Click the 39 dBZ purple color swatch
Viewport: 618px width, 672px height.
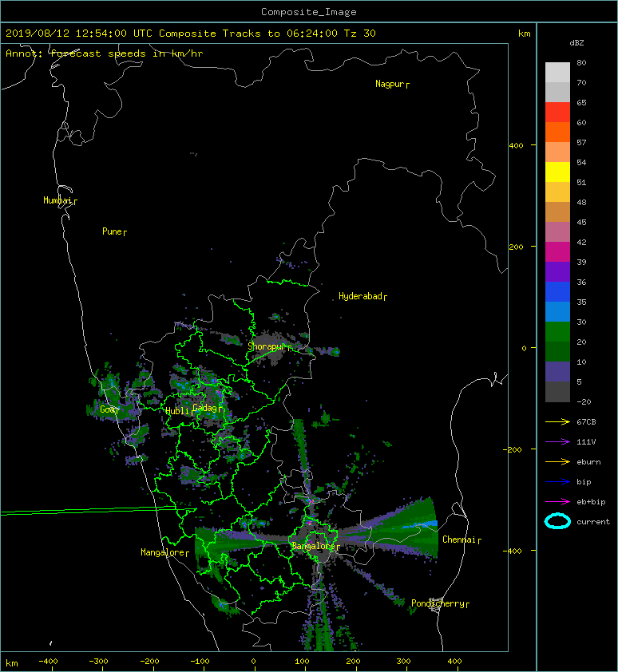[x=557, y=271]
